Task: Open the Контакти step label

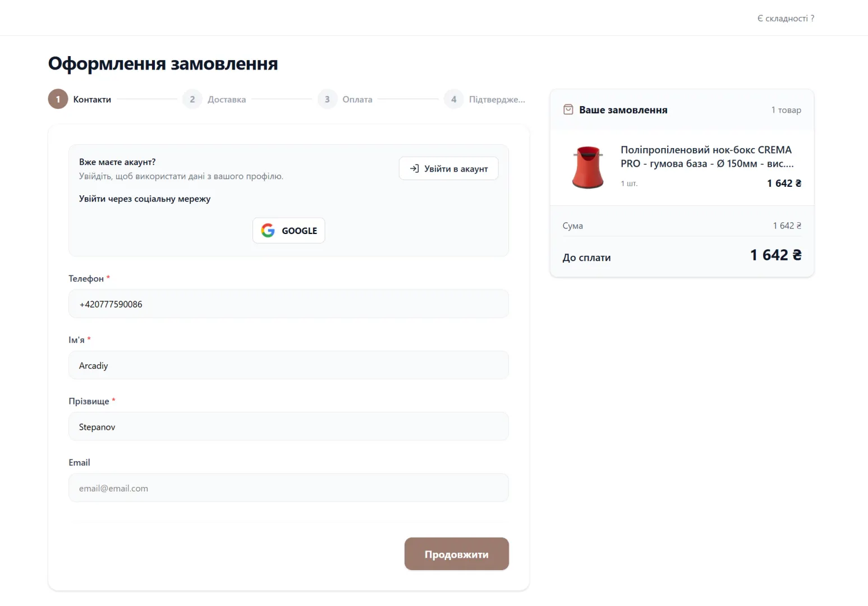Action: point(92,99)
